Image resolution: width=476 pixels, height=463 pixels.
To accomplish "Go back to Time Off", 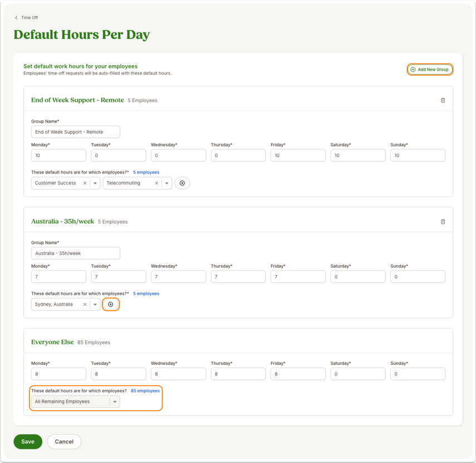I will pyautogui.click(x=26, y=18).
